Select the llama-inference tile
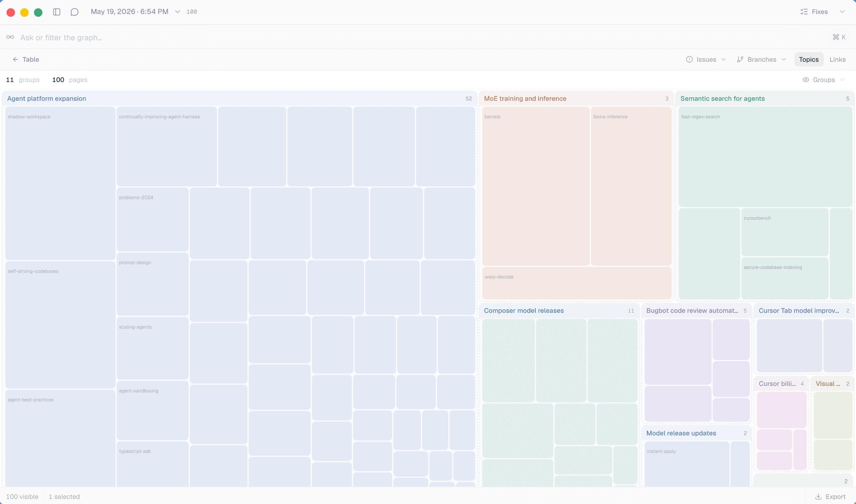The image size is (856, 504). [x=631, y=186]
